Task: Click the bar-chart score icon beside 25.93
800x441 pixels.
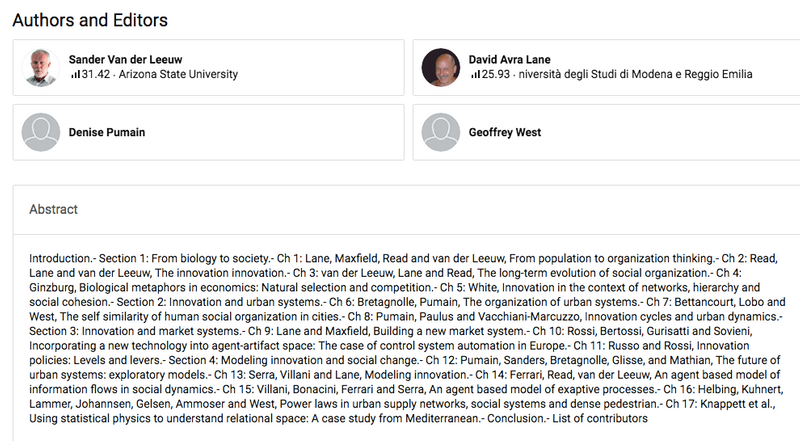Action: click(474, 75)
